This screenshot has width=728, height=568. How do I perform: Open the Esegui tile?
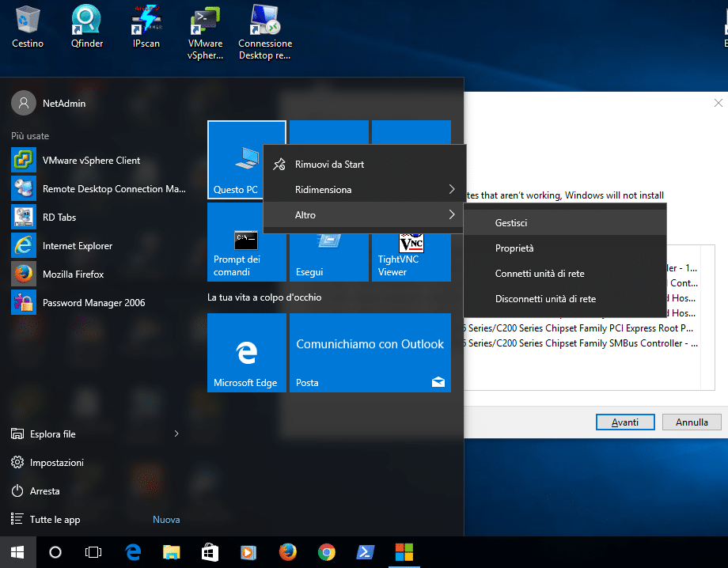(328, 258)
